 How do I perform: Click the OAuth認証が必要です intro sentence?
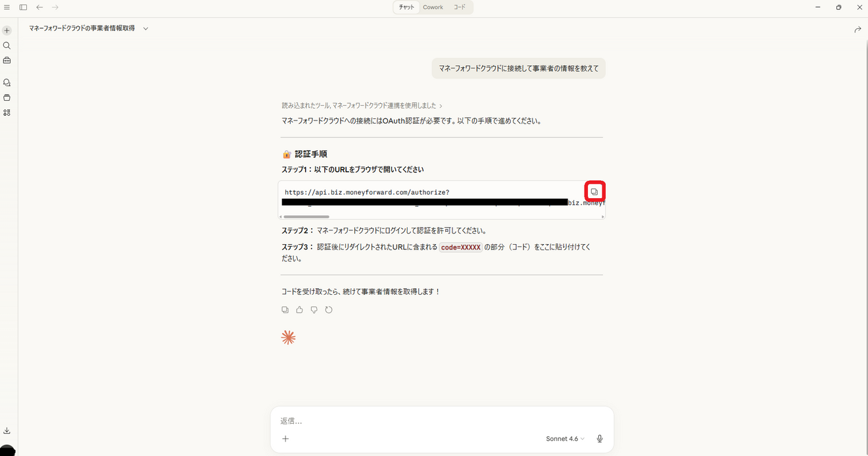[x=412, y=121]
